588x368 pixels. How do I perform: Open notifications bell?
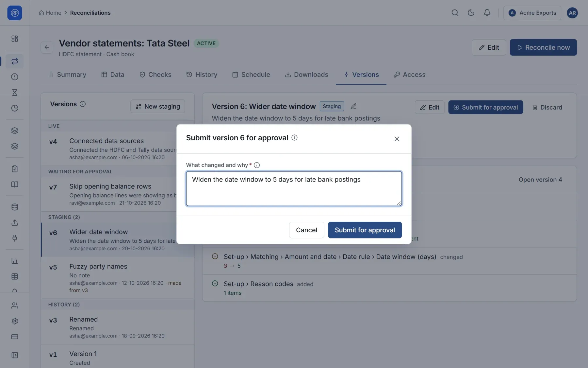tap(487, 13)
